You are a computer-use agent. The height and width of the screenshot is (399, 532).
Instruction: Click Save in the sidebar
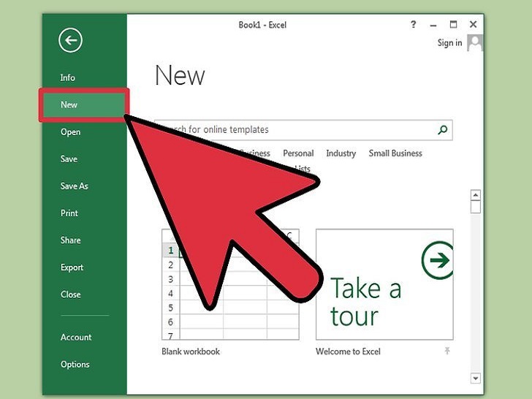[69, 159]
